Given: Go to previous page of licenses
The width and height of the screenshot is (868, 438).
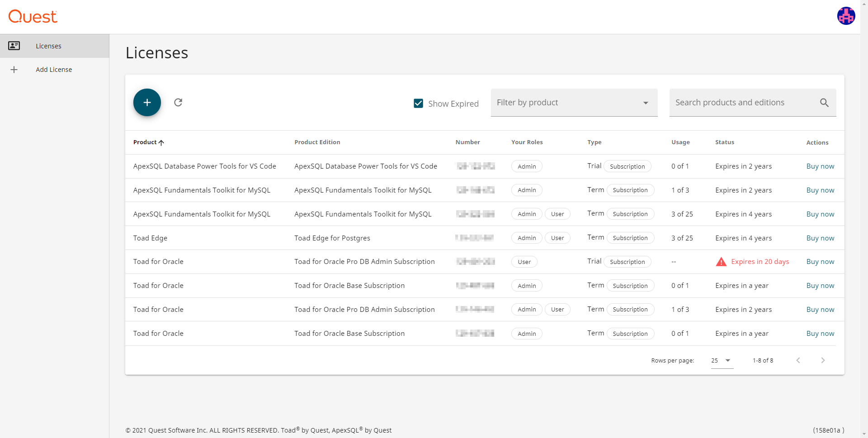Looking at the screenshot, I should (798, 360).
